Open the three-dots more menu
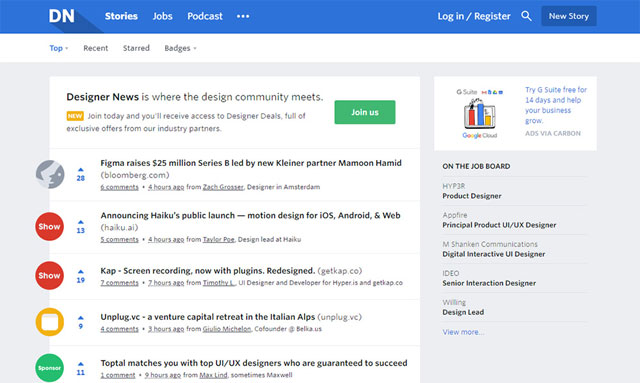This screenshot has width=640, height=383. click(243, 16)
